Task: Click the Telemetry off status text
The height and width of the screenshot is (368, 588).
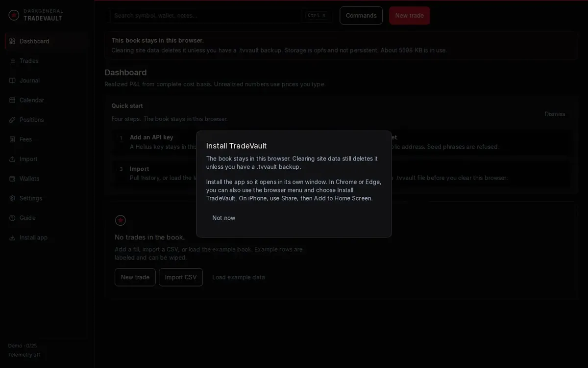Action: [x=24, y=355]
